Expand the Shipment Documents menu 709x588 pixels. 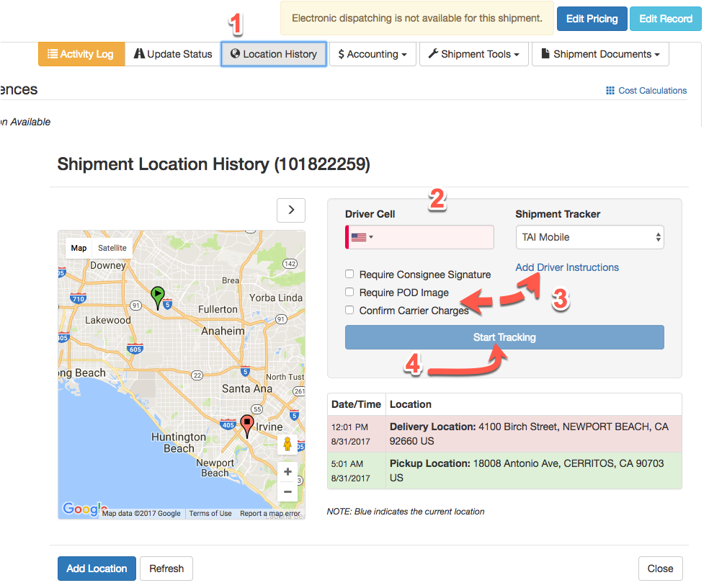pyautogui.click(x=600, y=53)
